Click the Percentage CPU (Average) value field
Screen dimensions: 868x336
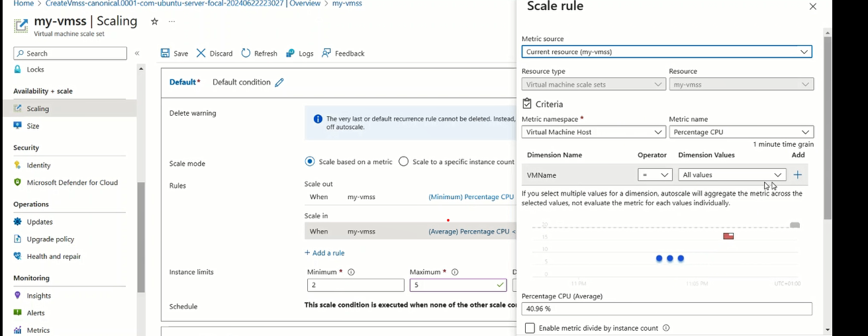(667, 309)
